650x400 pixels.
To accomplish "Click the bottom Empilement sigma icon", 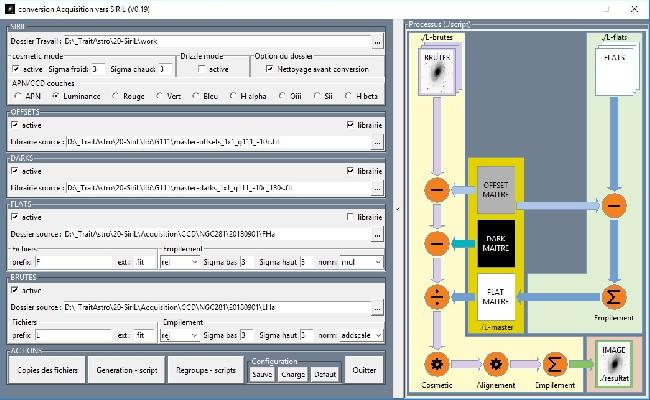I will point(555,364).
